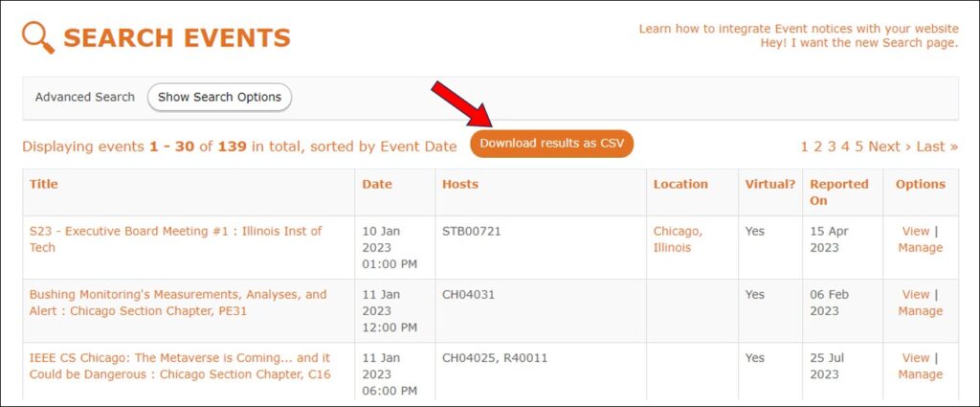980x407 pixels.
Task: Sort by the Reported On column header
Action: (x=838, y=192)
